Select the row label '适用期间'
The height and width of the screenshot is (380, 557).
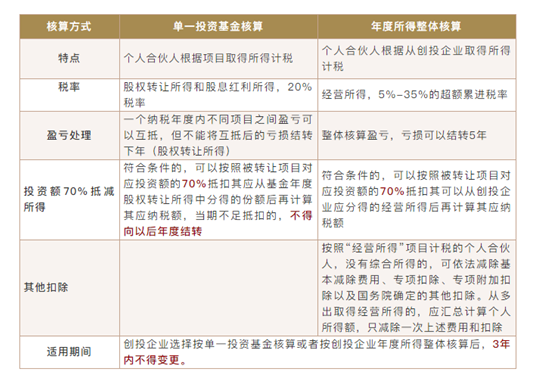coord(69,352)
